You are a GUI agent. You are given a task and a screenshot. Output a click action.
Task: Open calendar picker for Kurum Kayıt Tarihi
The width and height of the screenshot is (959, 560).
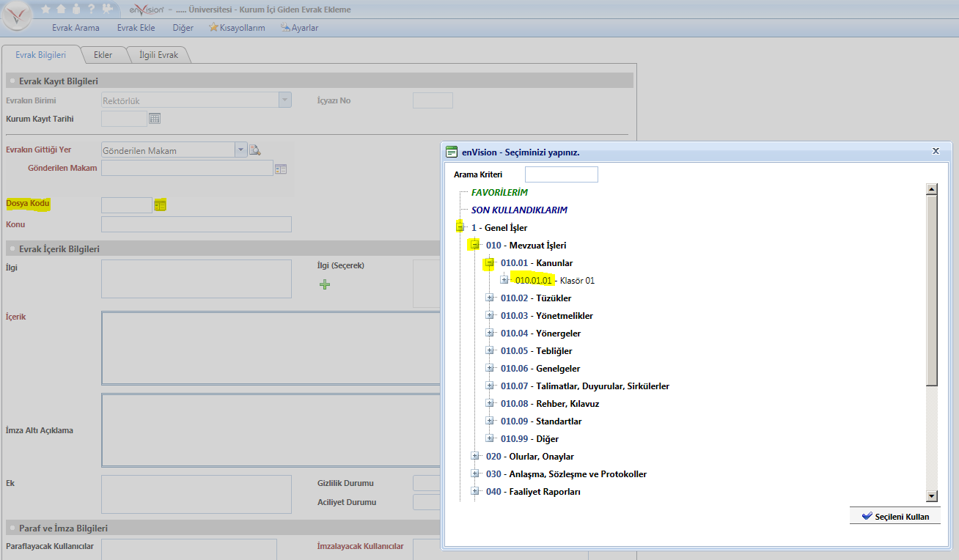pyautogui.click(x=155, y=118)
